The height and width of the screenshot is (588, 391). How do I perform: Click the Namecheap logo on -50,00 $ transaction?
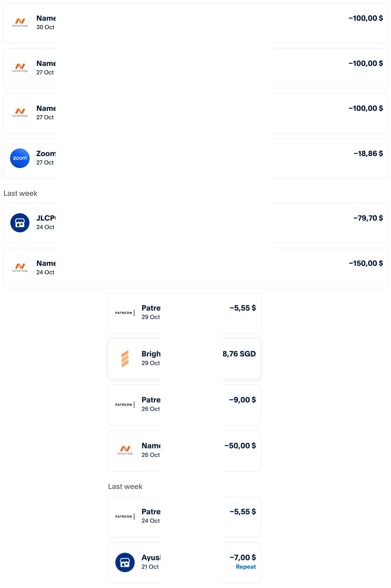pyautogui.click(x=125, y=450)
